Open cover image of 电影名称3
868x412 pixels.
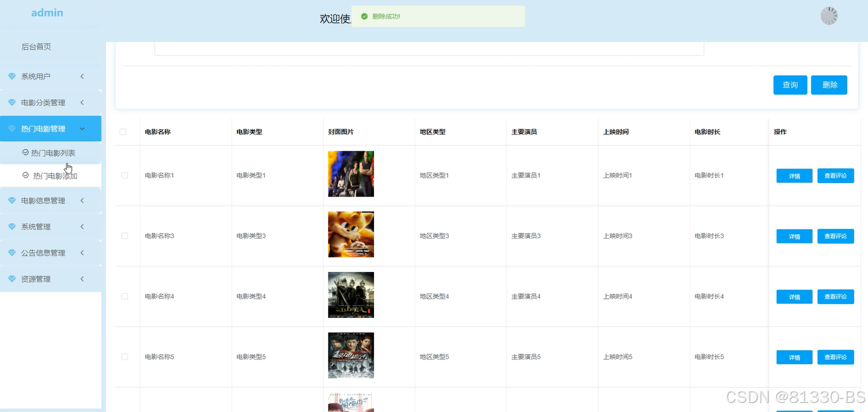pyautogui.click(x=351, y=235)
